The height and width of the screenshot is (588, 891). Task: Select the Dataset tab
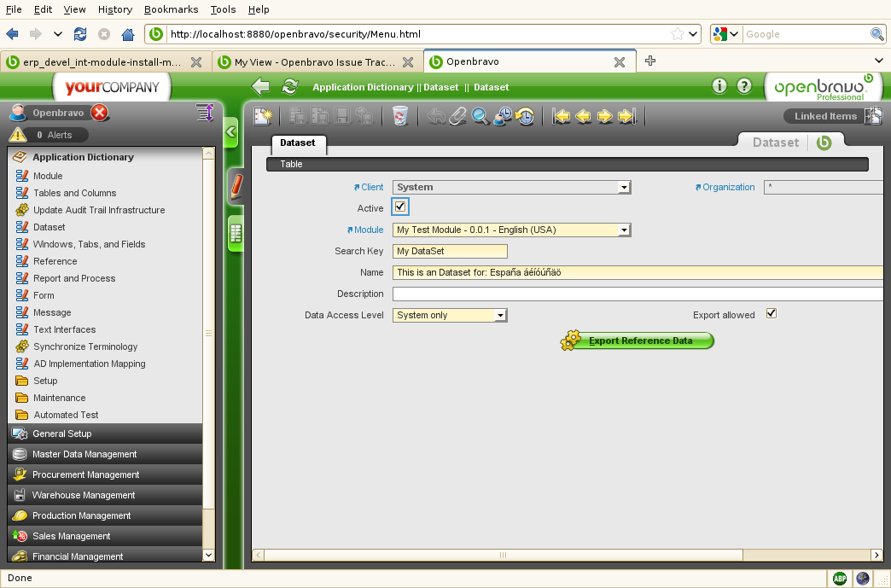click(x=298, y=143)
